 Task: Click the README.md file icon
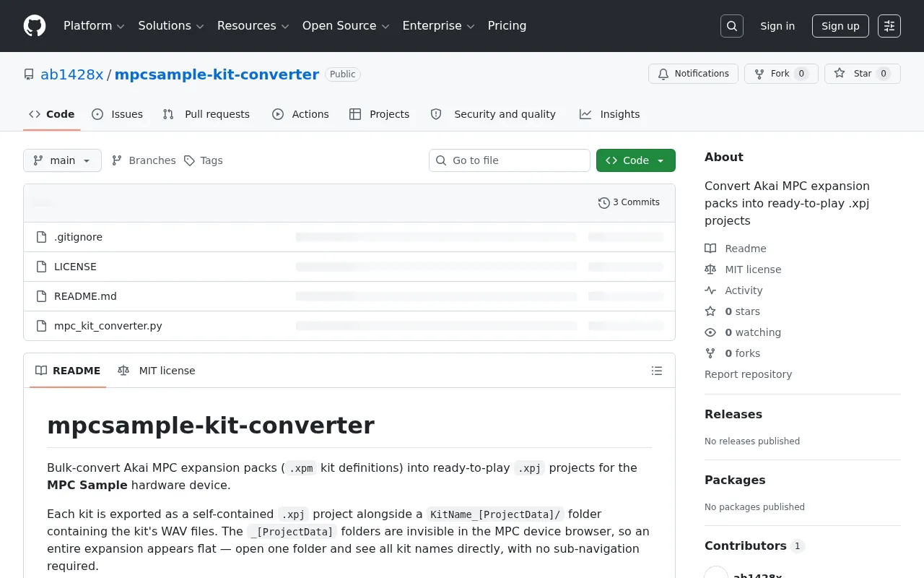pyautogui.click(x=42, y=296)
